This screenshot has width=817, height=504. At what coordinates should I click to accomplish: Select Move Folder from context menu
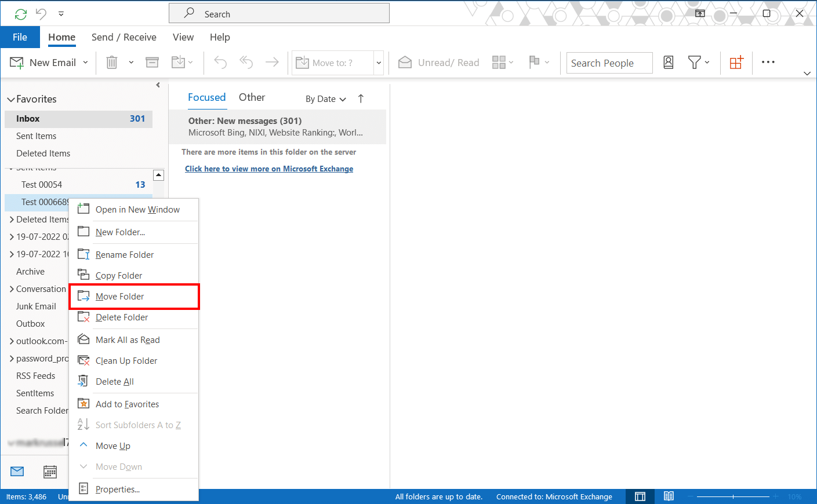click(120, 297)
